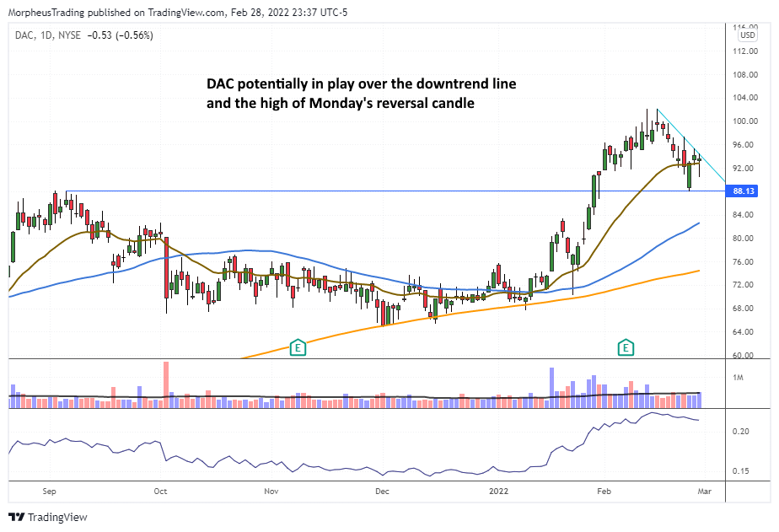Click the Mar label on the time axis
This screenshot has width=779, height=532.
click(x=704, y=491)
